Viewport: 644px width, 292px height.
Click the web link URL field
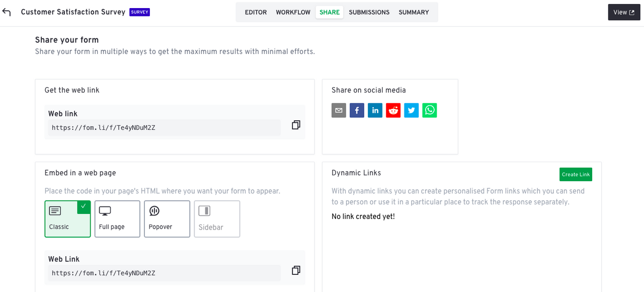point(164,127)
